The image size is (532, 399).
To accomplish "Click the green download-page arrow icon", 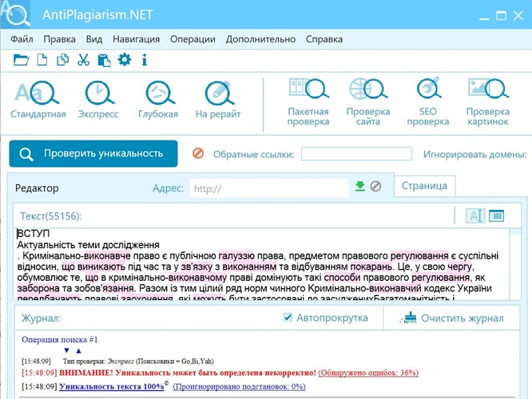I will [359, 187].
